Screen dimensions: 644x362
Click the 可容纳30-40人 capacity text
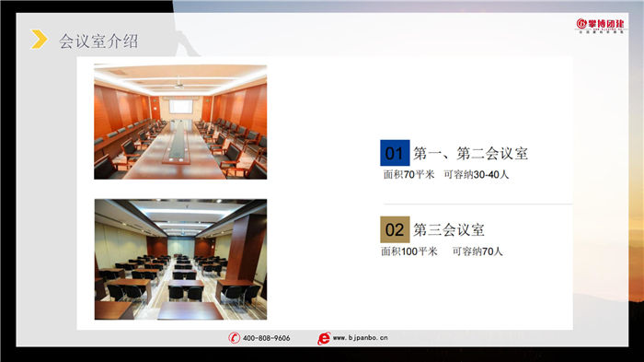pos(477,174)
